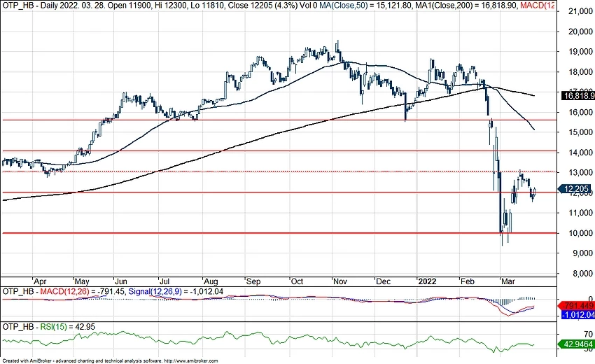The height and width of the screenshot is (364, 595).
Task: Click the 14,000 price axis label
Action: [x=580, y=152]
